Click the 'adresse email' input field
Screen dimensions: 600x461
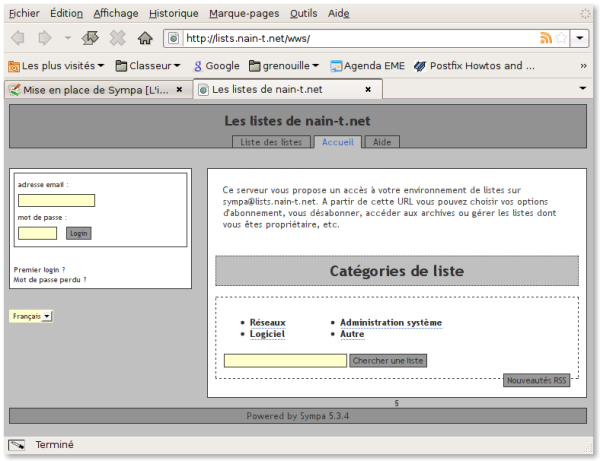pos(56,200)
